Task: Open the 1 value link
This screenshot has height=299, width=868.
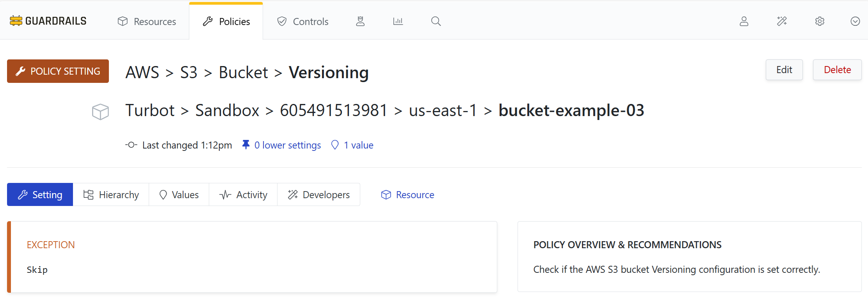Action: 358,145
